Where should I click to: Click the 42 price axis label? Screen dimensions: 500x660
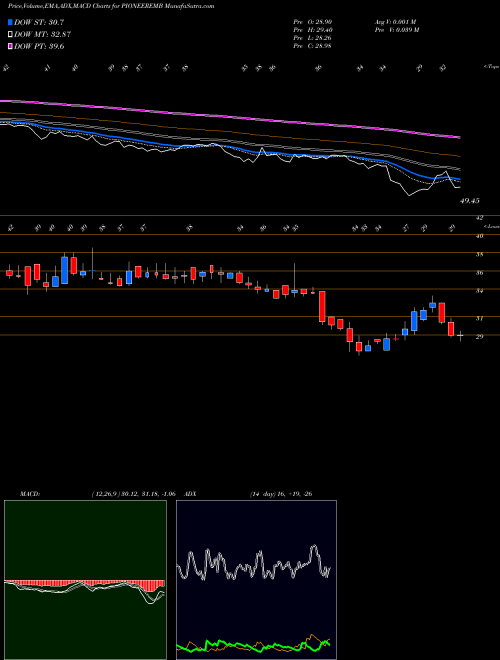pos(479,218)
